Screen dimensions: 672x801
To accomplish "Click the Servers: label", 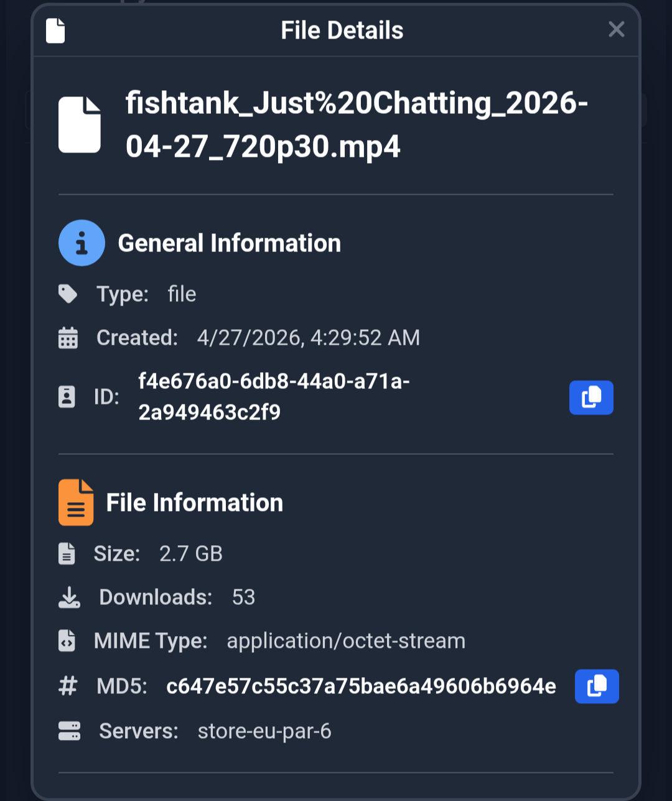I will click(x=139, y=731).
